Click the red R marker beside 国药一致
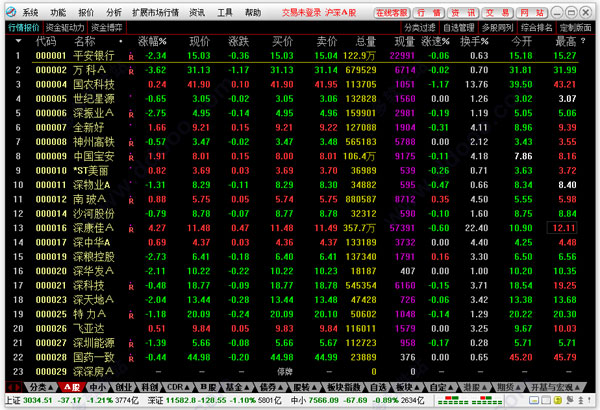This screenshot has width=600, height=410. [131, 358]
